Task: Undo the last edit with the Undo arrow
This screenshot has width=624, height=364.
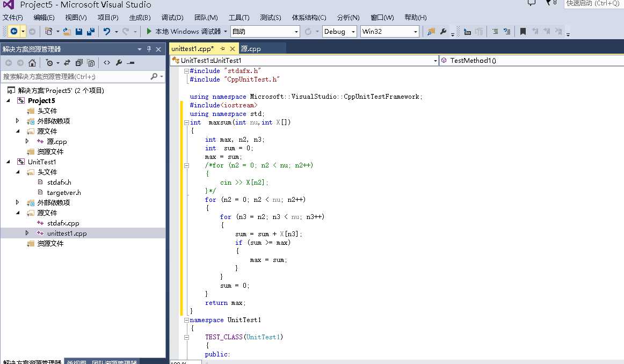Action: pos(107,32)
